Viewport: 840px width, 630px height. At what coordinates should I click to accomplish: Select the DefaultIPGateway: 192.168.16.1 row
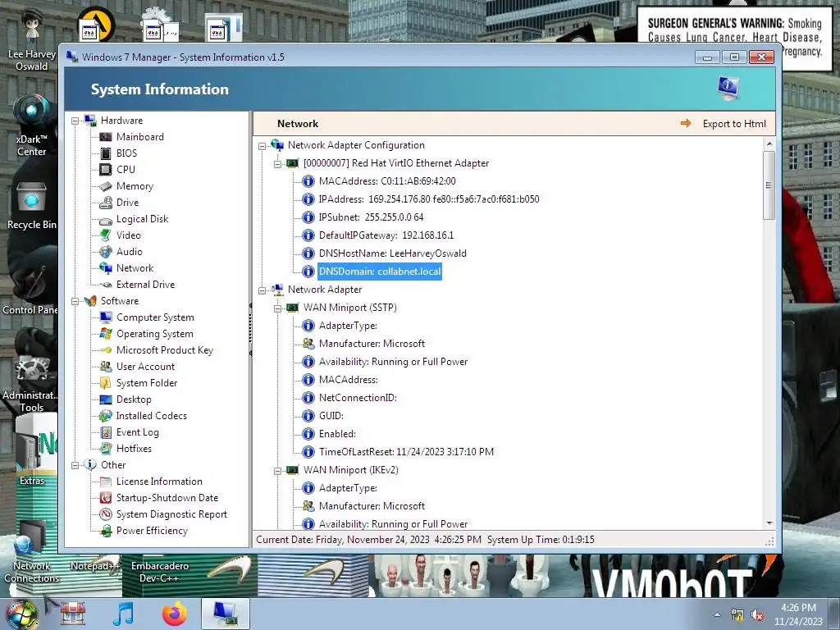(x=386, y=235)
